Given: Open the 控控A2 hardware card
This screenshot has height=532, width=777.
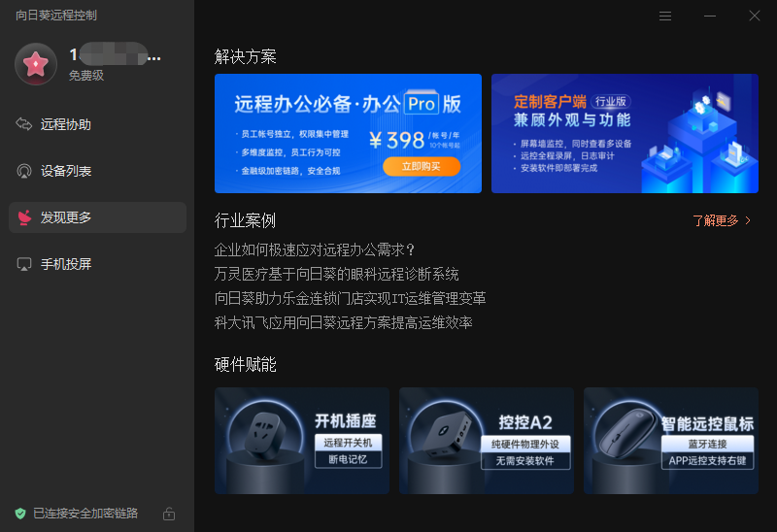Looking at the screenshot, I should click(487, 441).
